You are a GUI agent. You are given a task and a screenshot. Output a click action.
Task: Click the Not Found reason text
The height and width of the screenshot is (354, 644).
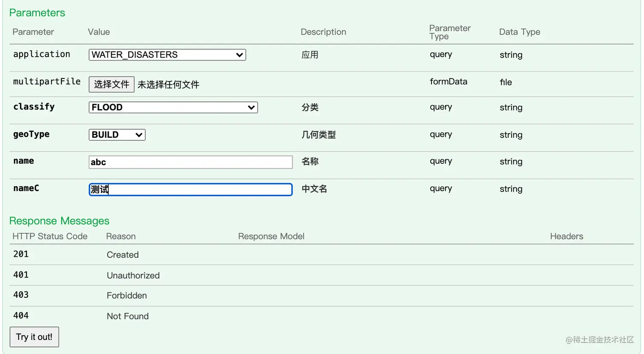(128, 316)
